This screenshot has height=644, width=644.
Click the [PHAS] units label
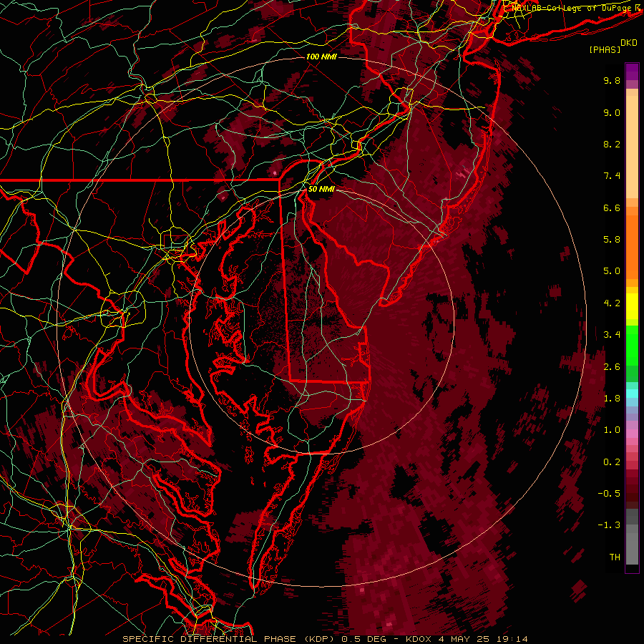pyautogui.click(x=605, y=50)
